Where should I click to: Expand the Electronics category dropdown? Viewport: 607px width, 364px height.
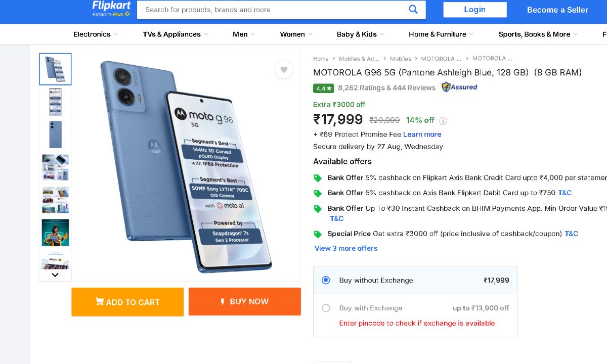[x=95, y=34]
